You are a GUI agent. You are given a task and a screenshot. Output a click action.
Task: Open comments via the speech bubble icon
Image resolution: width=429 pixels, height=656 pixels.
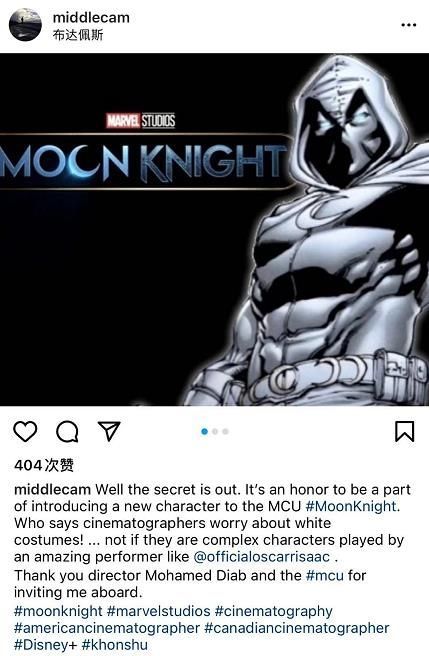[x=67, y=431]
